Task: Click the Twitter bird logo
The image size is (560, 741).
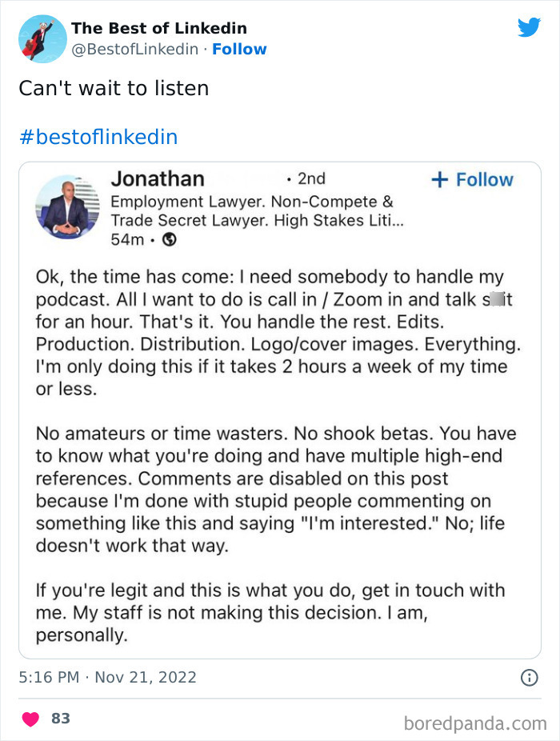Action: click(x=530, y=26)
